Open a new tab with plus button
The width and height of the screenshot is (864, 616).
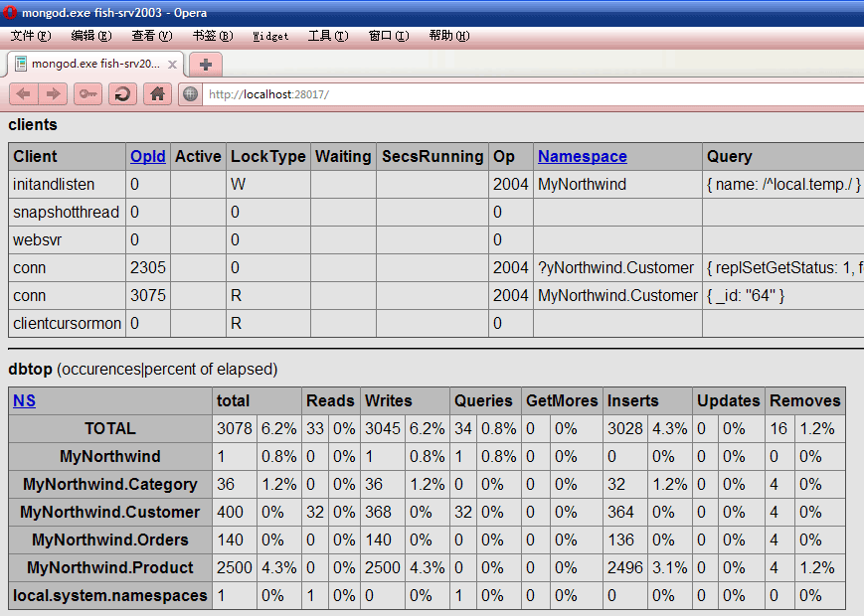(x=206, y=65)
